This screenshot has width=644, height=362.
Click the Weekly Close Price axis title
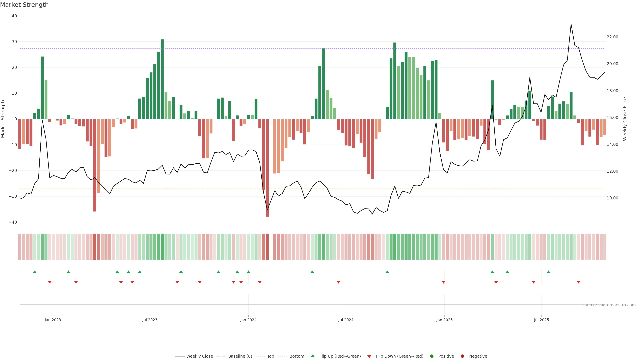[x=625, y=119]
